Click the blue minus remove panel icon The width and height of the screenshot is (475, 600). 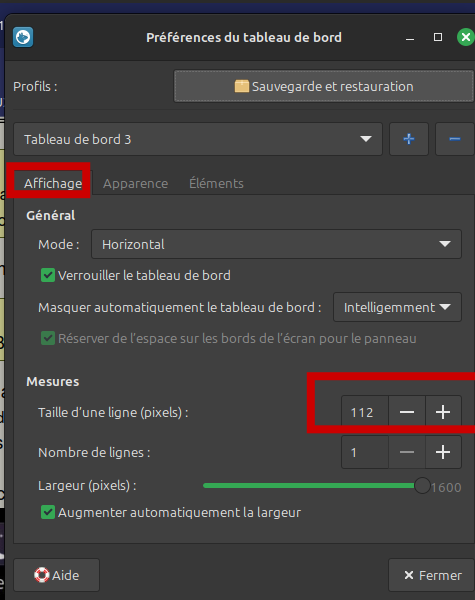(x=455, y=139)
